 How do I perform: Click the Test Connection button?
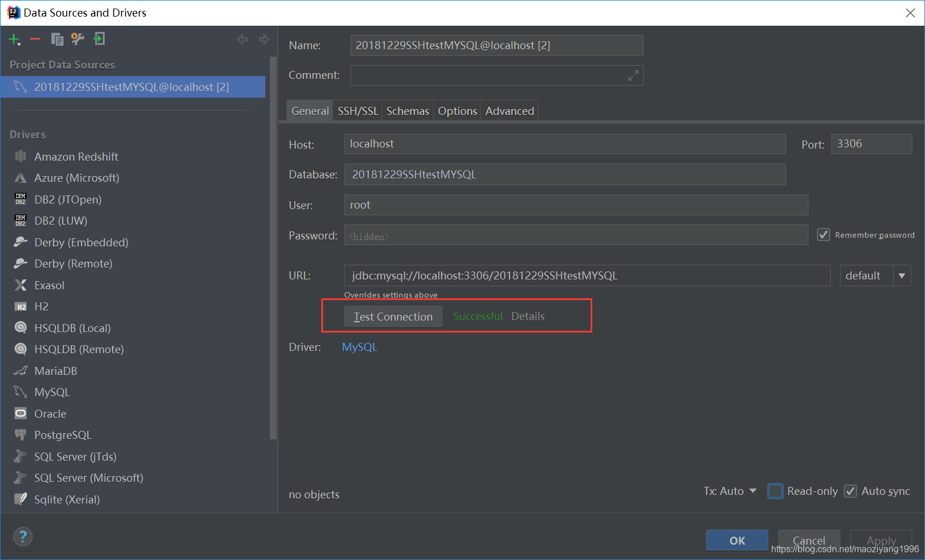pos(393,316)
